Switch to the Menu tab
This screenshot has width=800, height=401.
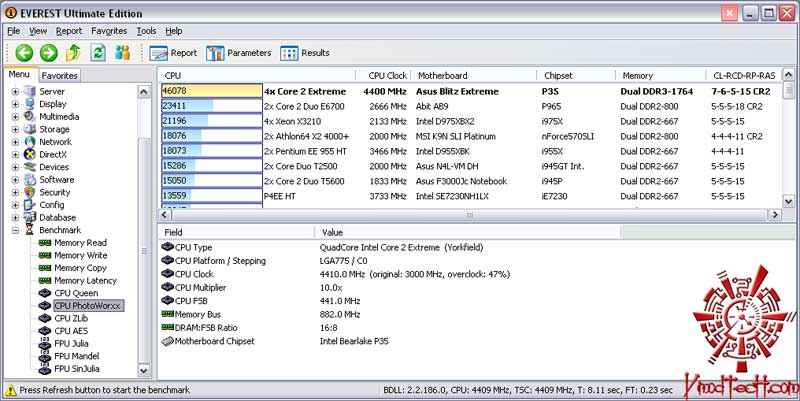pyautogui.click(x=19, y=74)
